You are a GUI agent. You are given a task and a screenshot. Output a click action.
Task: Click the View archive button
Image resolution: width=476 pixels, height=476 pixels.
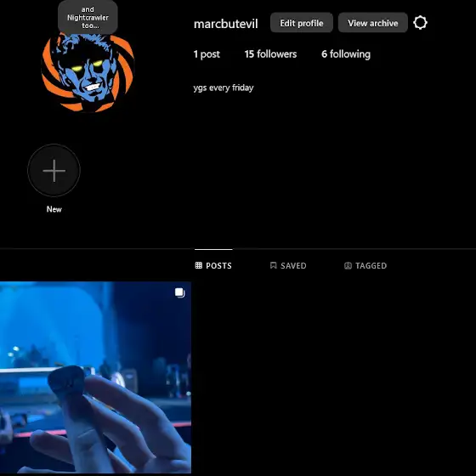click(x=373, y=23)
